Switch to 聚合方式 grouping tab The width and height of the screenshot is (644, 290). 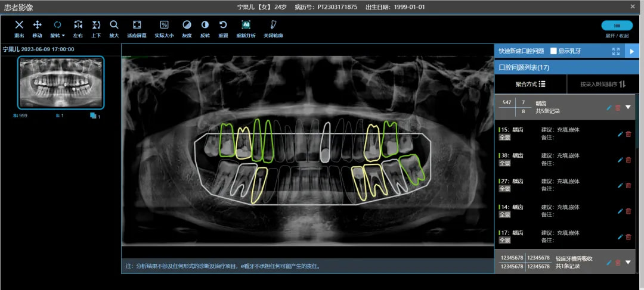(x=531, y=84)
